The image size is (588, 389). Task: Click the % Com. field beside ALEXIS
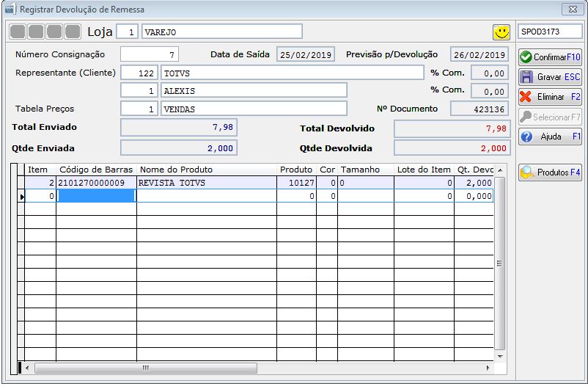click(490, 91)
